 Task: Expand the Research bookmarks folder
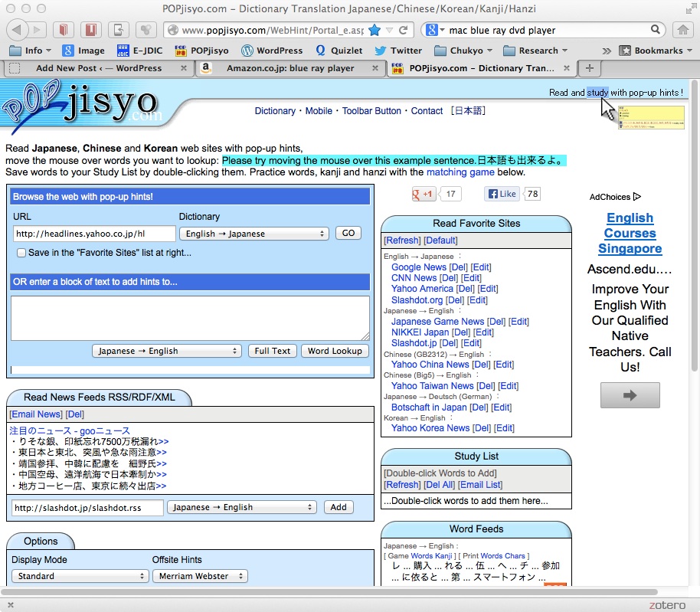(x=535, y=51)
